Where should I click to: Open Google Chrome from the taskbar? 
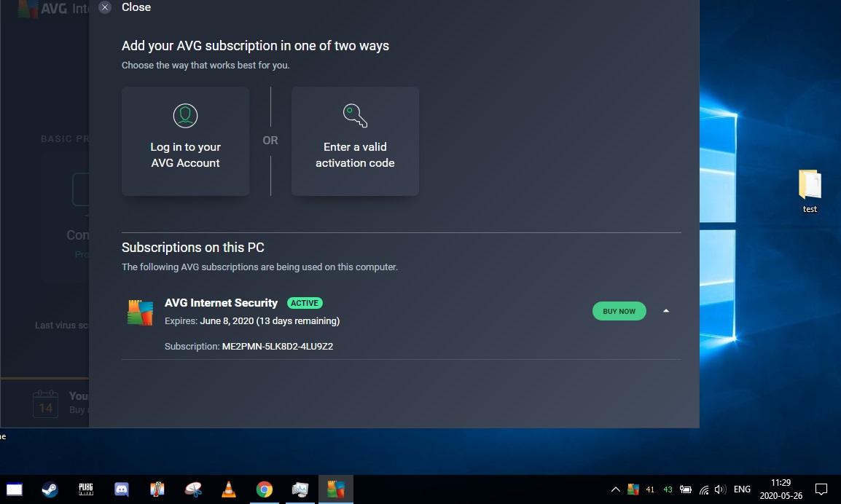[265, 489]
